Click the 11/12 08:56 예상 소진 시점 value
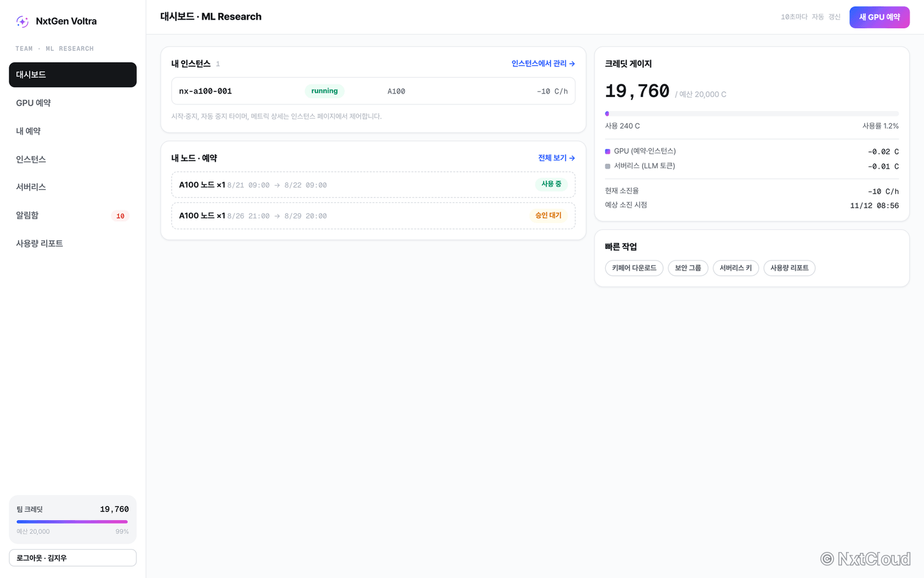 pyautogui.click(x=874, y=206)
